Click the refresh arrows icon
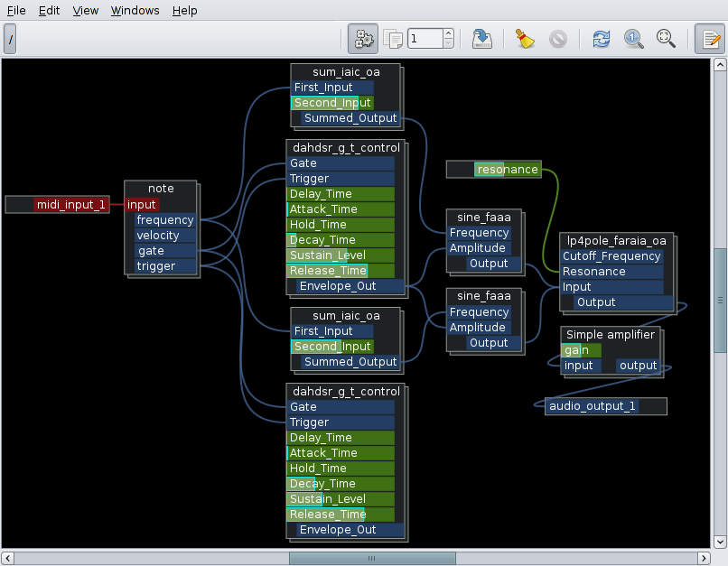 click(x=601, y=39)
